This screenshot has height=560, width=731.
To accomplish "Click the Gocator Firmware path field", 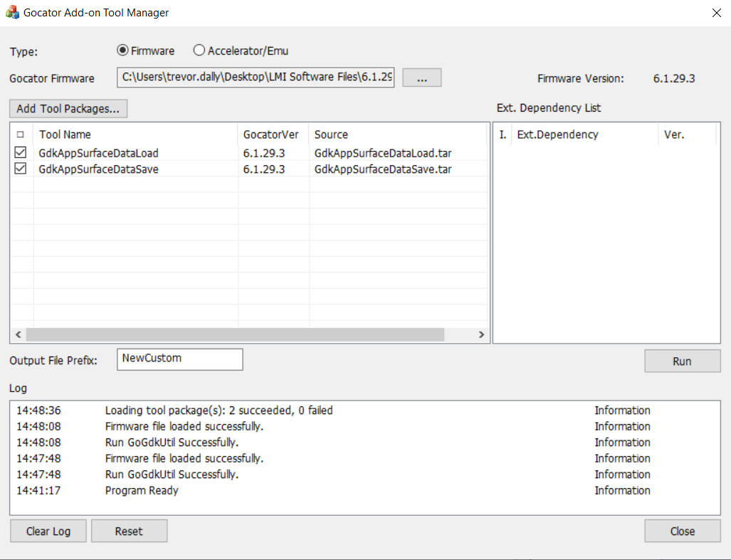I will tap(256, 78).
